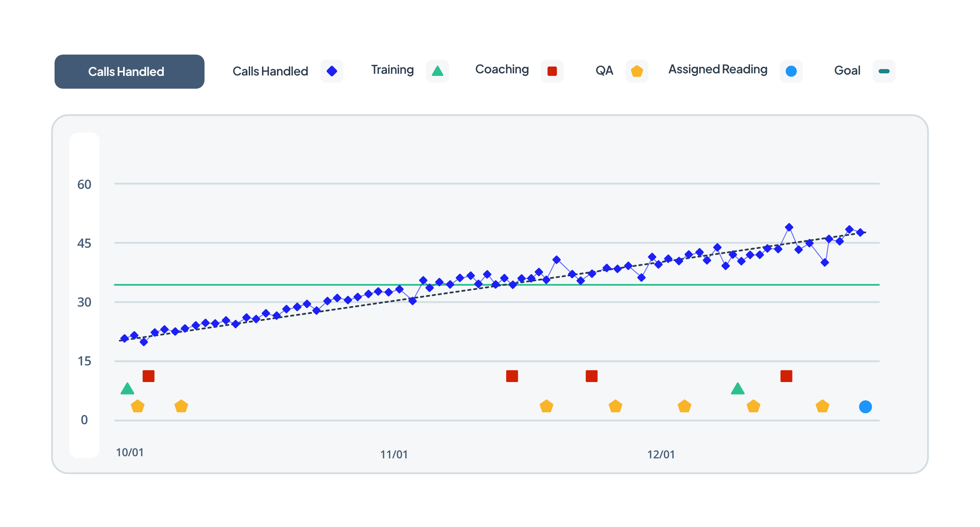Toggle the Assigned Reading blue circle legend icon
The image size is (980, 527).
coord(791,71)
